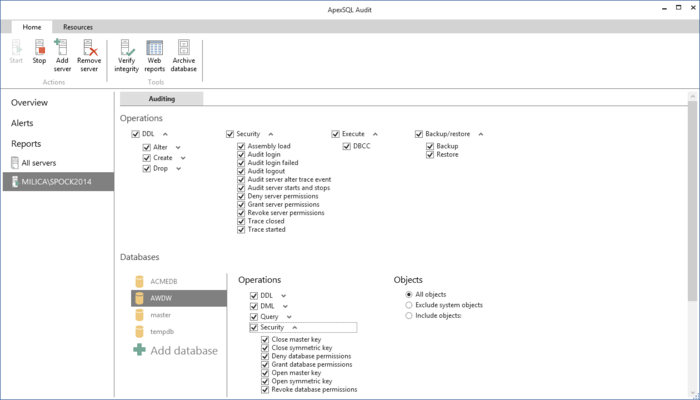Uncheck the server DDL checkbox
This screenshot has height=400, width=700.
pyautogui.click(x=135, y=134)
